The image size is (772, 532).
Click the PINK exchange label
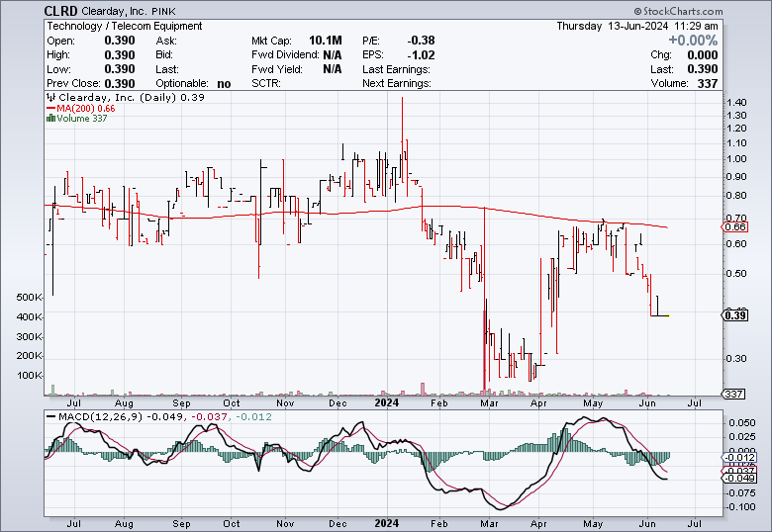(x=163, y=11)
